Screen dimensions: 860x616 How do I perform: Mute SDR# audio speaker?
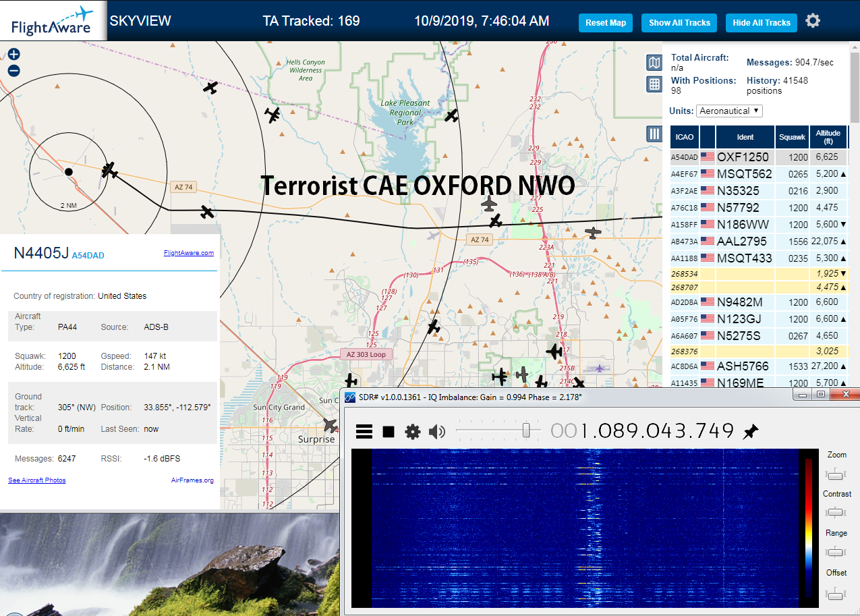(437, 431)
